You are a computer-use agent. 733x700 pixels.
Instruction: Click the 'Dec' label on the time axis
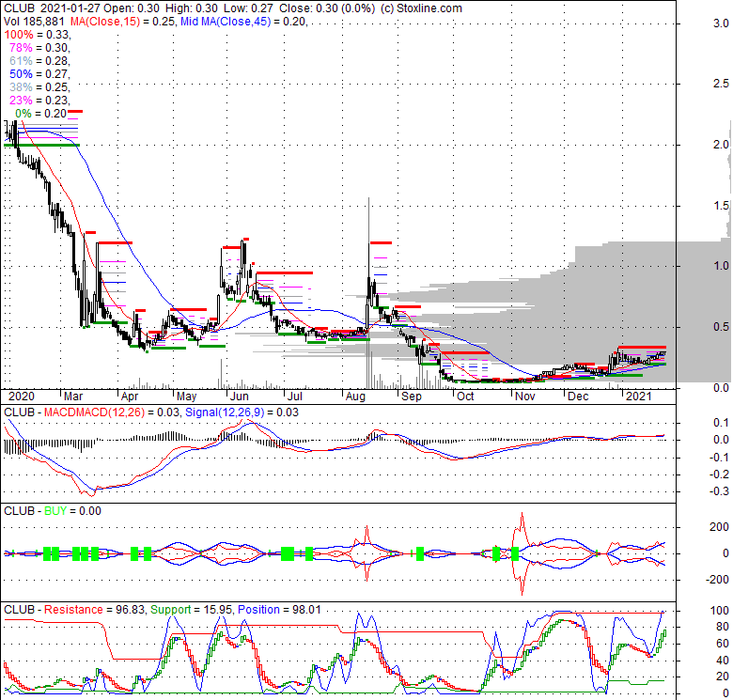pos(578,397)
